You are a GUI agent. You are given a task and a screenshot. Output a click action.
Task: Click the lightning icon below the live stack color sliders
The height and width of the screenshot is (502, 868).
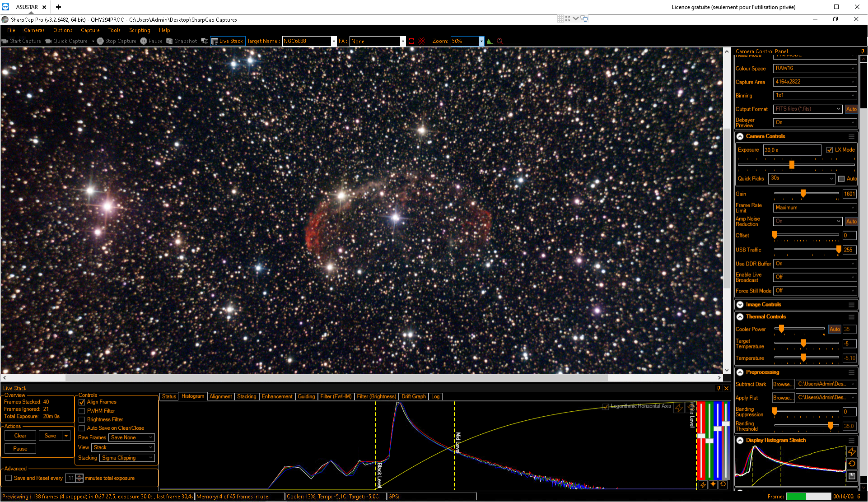pos(703,484)
